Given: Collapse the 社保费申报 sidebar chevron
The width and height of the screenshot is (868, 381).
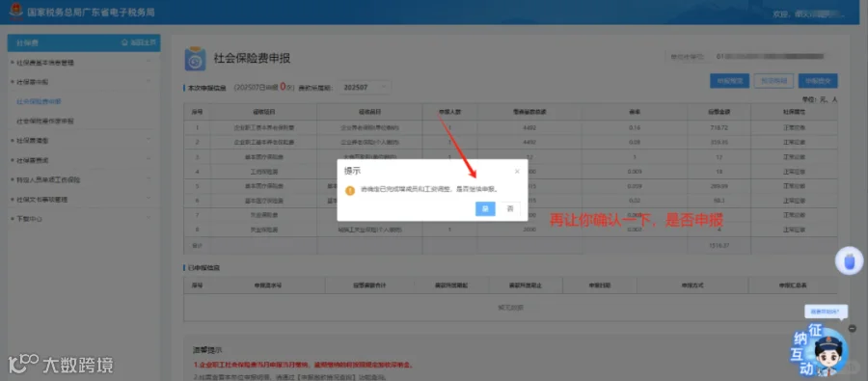Looking at the screenshot, I should [x=149, y=81].
